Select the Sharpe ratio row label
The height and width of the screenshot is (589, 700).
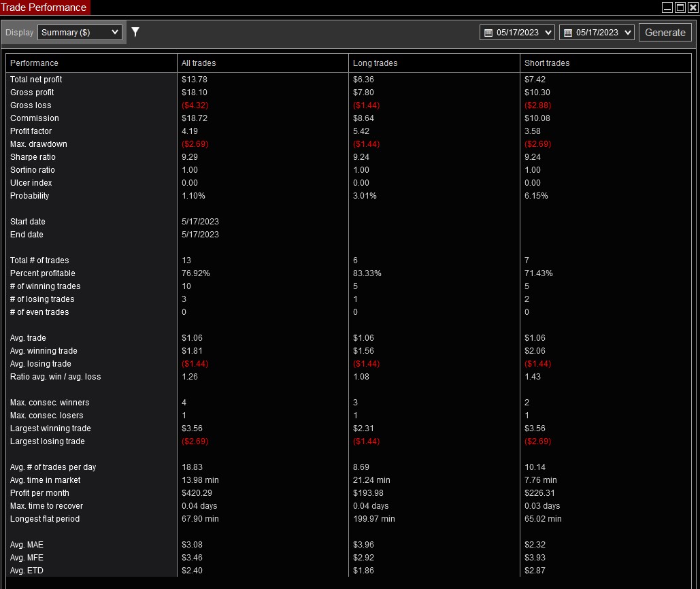pos(33,157)
